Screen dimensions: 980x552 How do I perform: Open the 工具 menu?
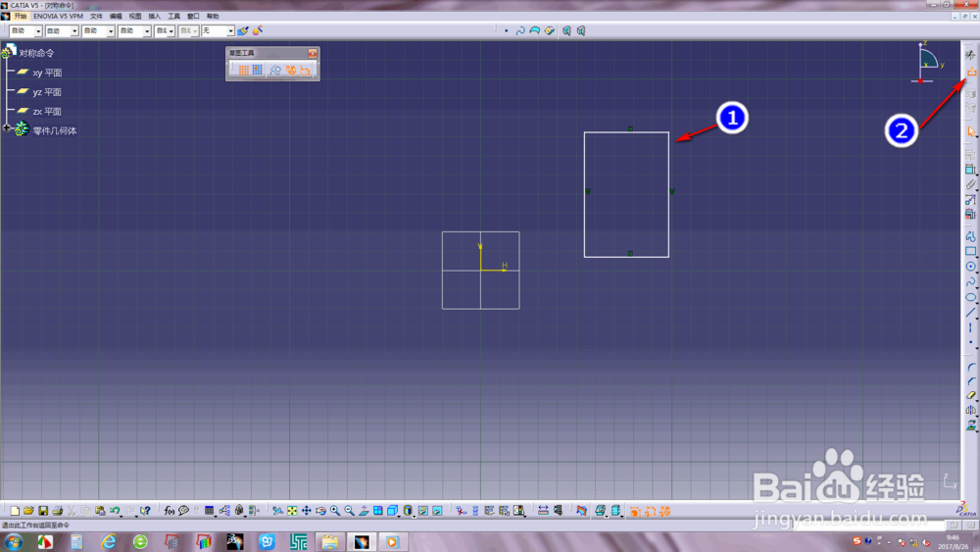point(173,17)
